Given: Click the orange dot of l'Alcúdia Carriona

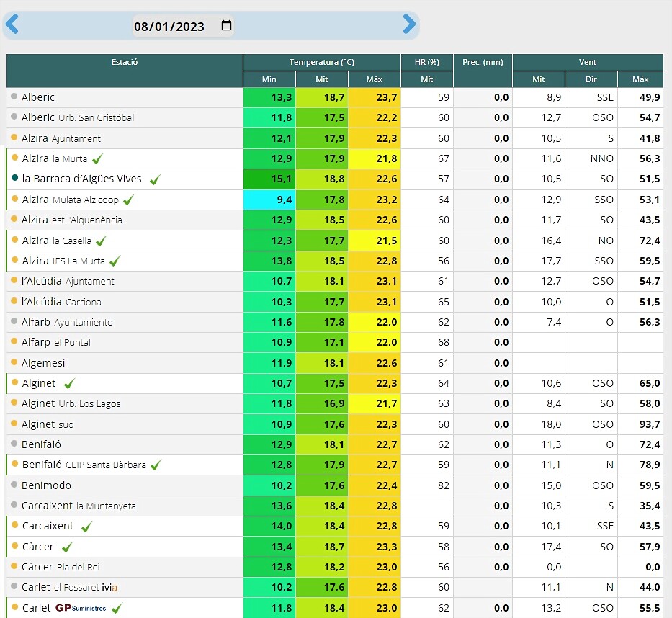Looking at the screenshot, I should [x=14, y=301].
